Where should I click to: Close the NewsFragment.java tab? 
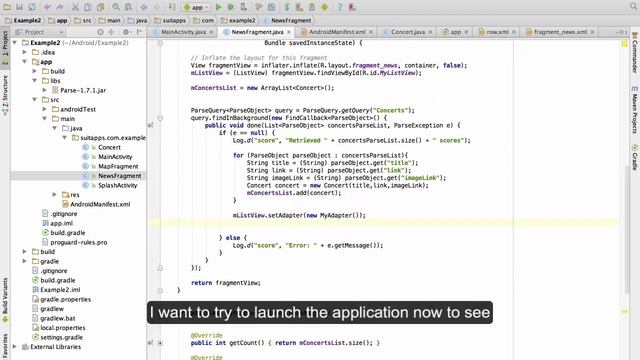point(289,32)
